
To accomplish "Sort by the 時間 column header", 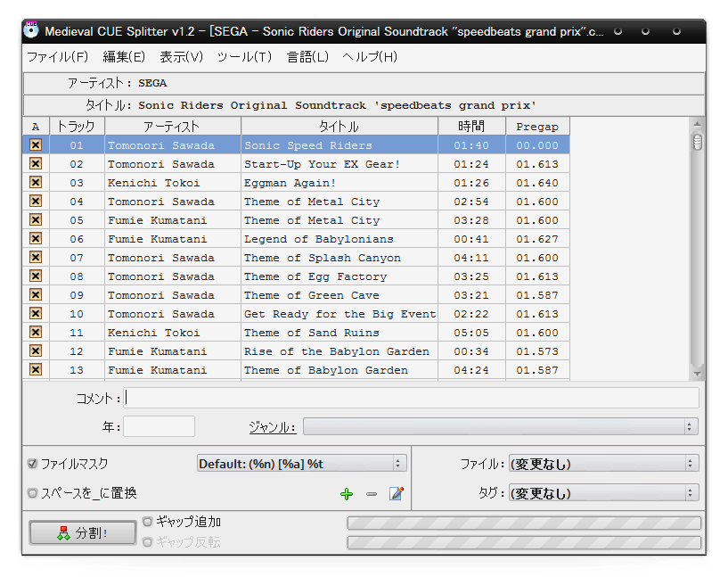I will click(471, 127).
